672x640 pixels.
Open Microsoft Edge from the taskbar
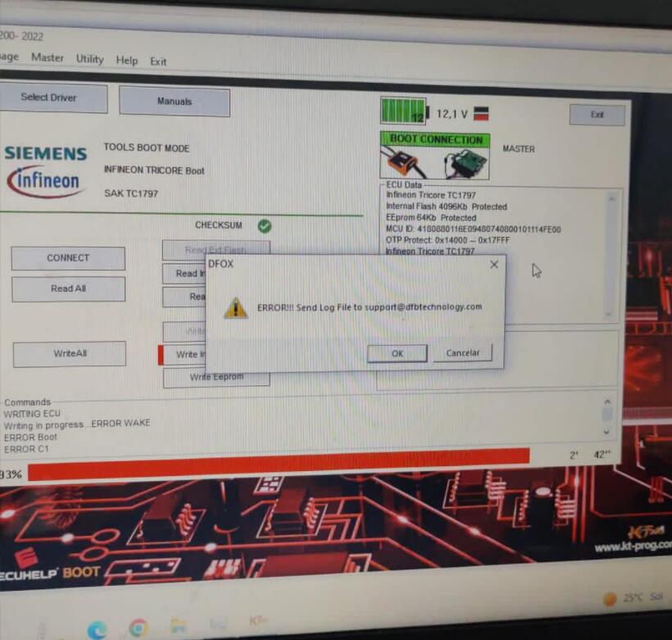pyautogui.click(x=97, y=629)
